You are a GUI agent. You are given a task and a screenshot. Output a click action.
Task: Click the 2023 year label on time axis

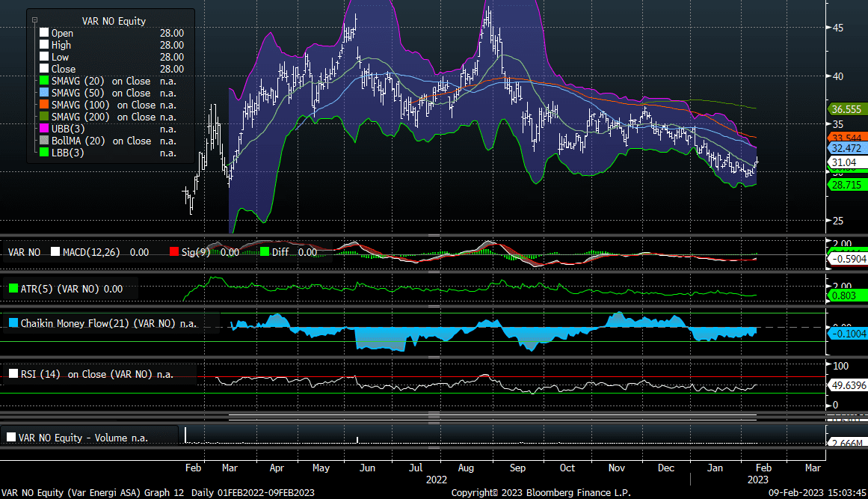(x=758, y=480)
